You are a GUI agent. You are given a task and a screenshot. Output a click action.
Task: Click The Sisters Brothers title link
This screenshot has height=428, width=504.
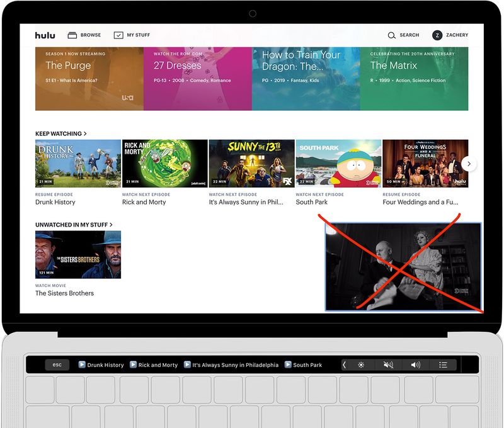65,293
